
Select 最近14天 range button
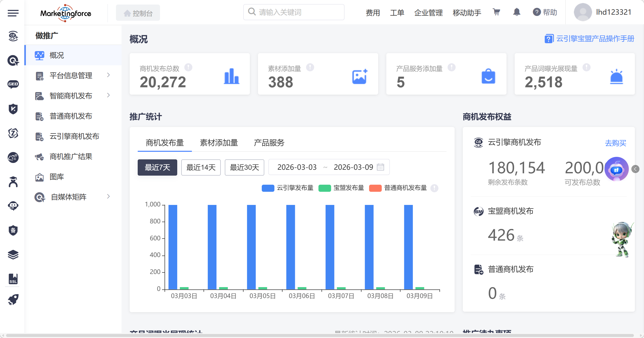point(201,167)
